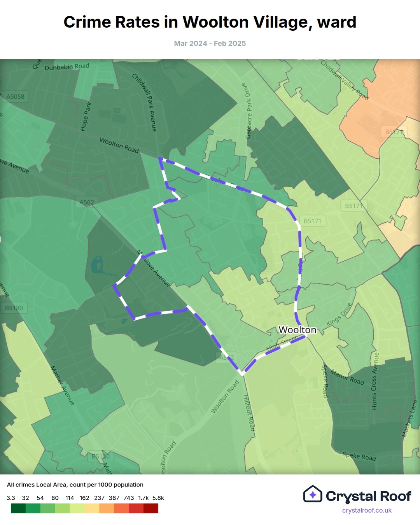Click the A5058 road badge

(16, 96)
